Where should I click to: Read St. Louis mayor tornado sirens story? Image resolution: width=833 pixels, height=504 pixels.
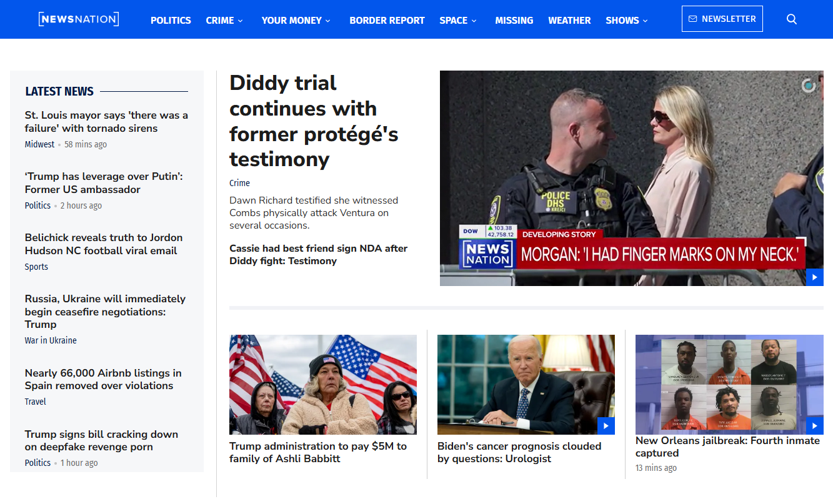click(x=106, y=122)
